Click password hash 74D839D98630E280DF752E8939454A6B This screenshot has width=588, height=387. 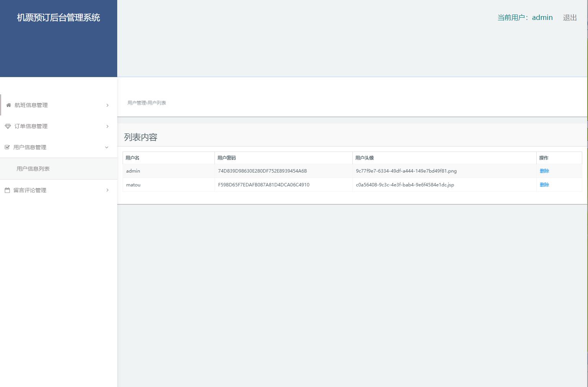(262, 171)
